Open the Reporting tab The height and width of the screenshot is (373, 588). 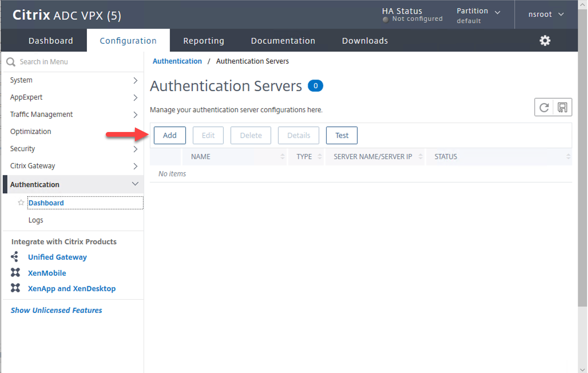pos(204,41)
